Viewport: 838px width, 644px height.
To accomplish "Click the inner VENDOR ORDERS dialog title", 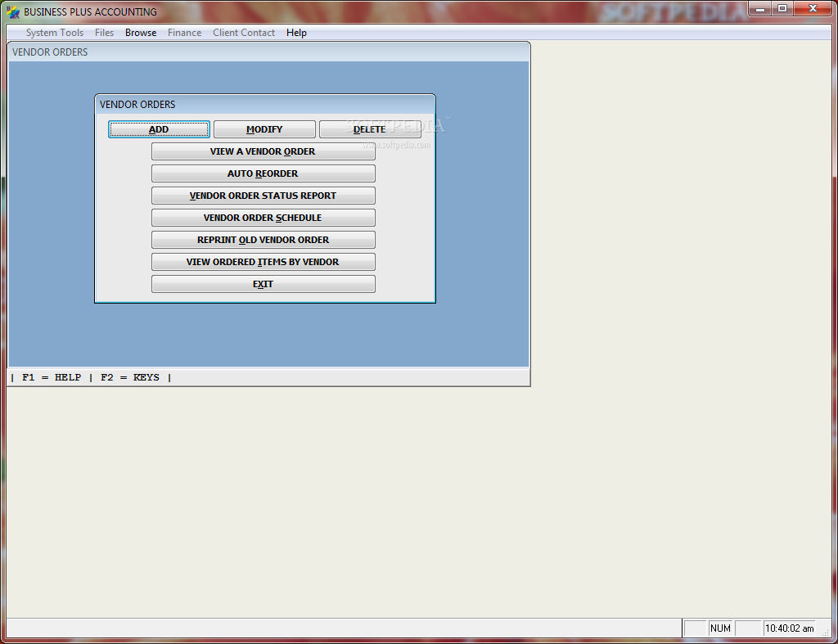I will pos(137,105).
